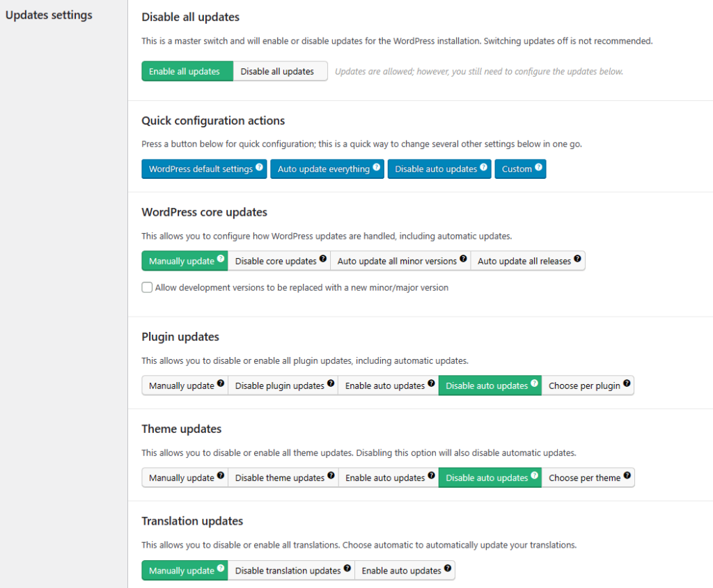Open help icon for Choose per plugin
This screenshot has width=713, height=588.
tap(627, 383)
